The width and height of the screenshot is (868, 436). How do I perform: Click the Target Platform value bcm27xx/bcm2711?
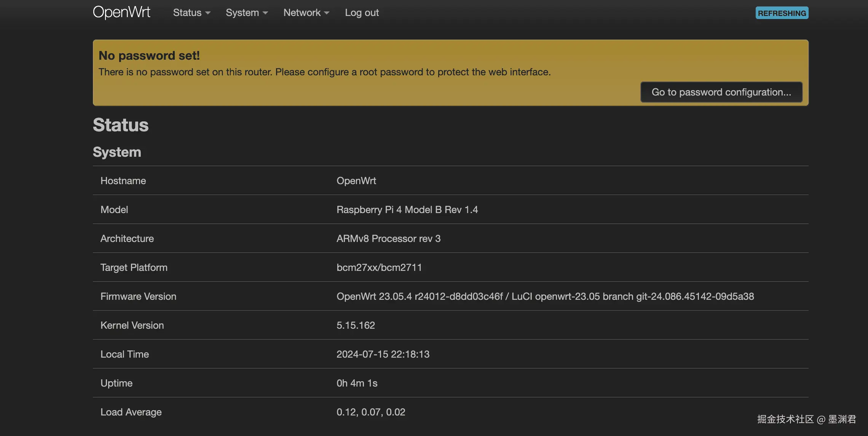pyautogui.click(x=379, y=267)
